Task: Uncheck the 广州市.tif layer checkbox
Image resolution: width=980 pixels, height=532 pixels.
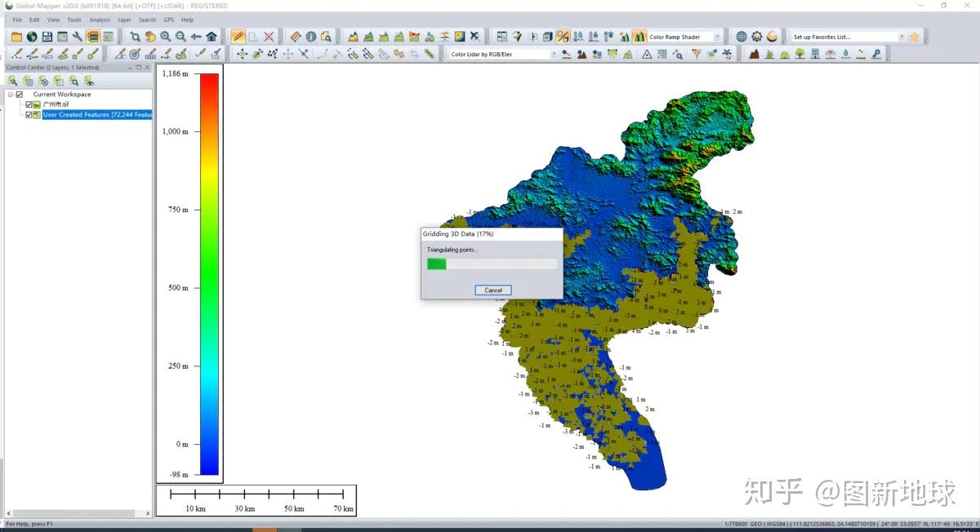Action: pos(29,104)
